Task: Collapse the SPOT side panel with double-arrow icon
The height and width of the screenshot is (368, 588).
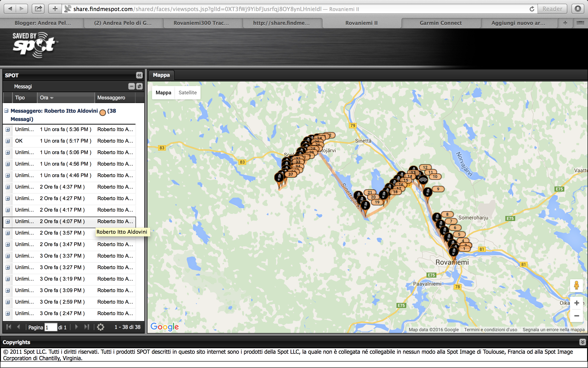Action: 139,75
